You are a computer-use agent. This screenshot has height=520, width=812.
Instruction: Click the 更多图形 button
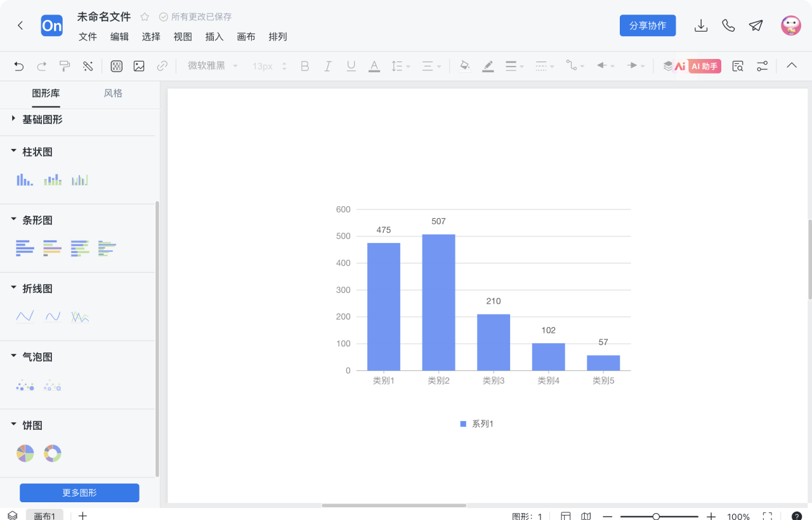point(79,493)
